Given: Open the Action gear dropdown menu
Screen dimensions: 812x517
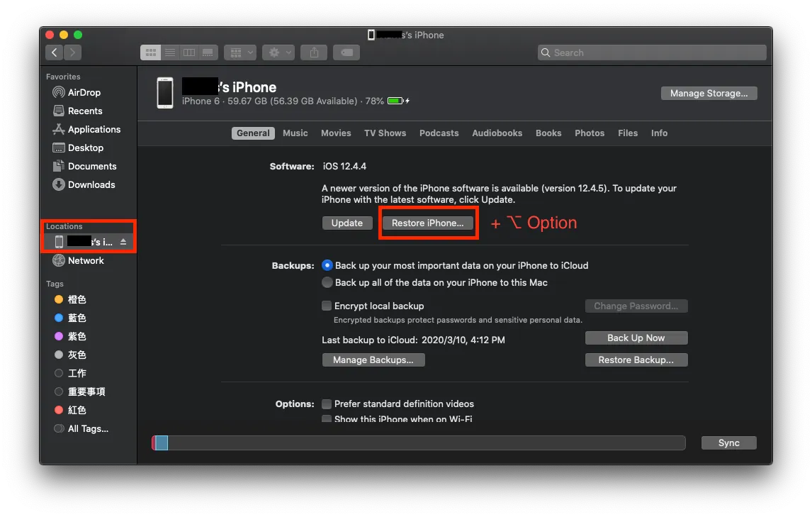Looking at the screenshot, I should coord(277,52).
